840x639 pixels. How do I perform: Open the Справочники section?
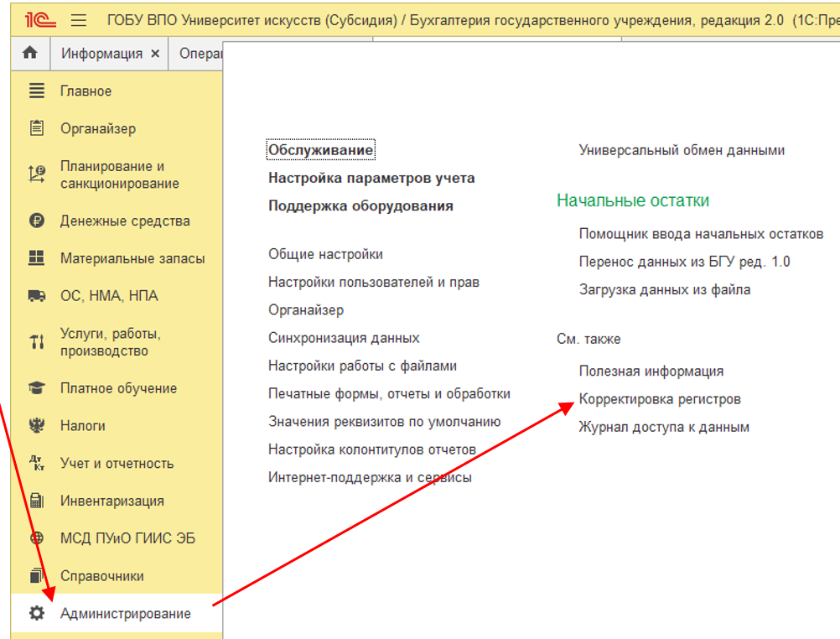click(x=101, y=576)
